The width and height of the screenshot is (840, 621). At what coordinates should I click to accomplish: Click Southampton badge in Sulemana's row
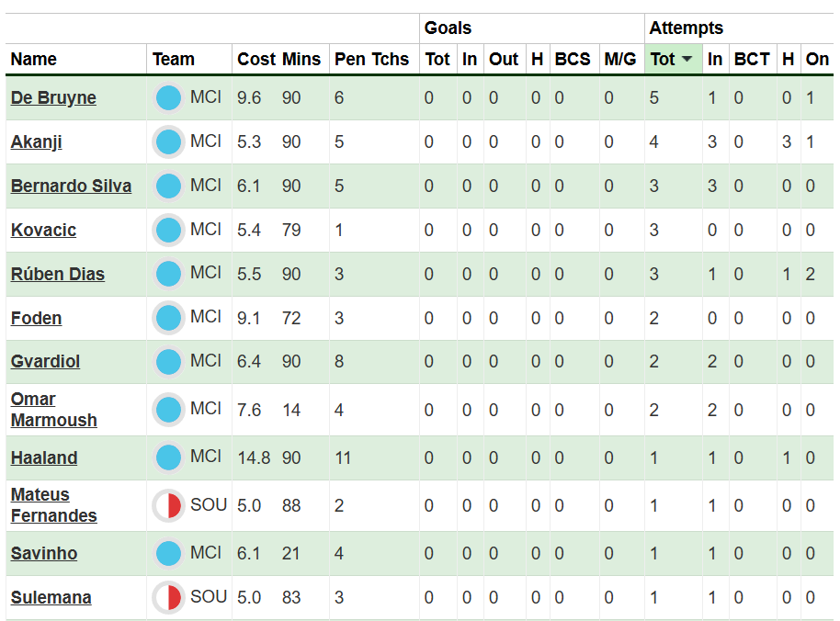[168, 597]
